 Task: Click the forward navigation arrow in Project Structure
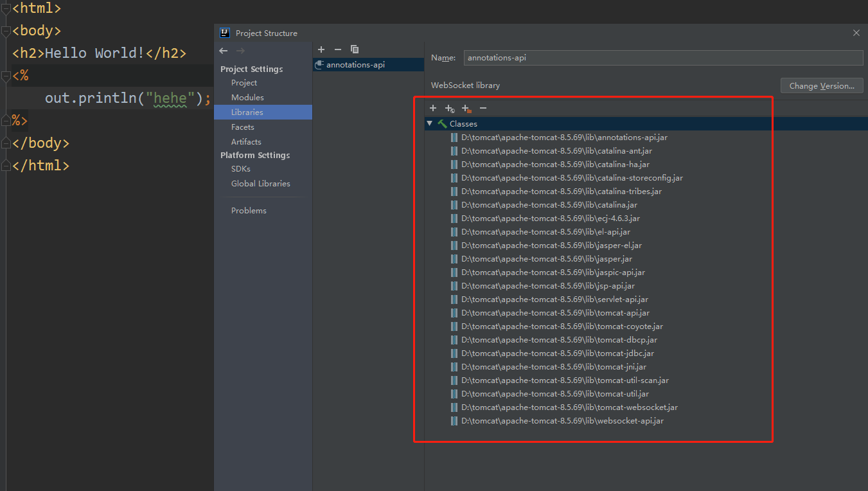coord(240,51)
